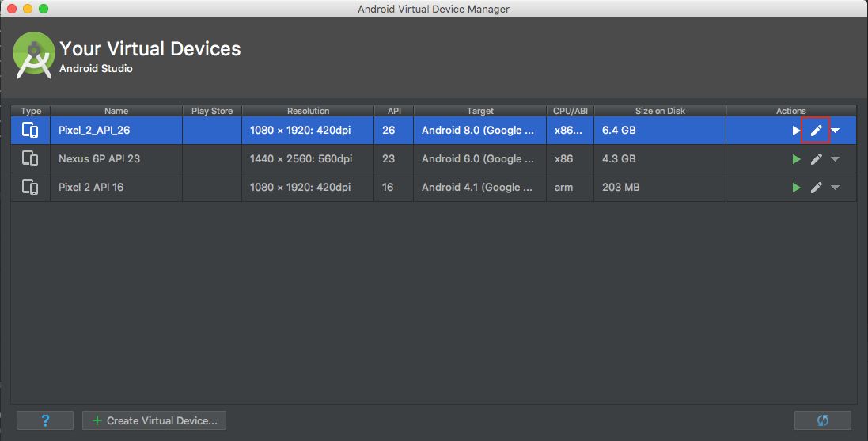Click the arm CPU/ABI cell
The height and width of the screenshot is (441, 868).
point(570,187)
